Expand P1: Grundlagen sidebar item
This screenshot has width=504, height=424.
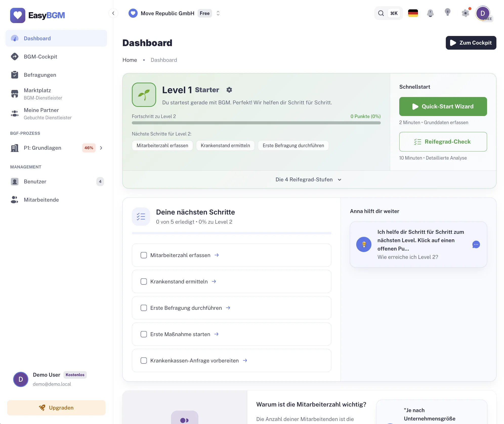[101, 148]
